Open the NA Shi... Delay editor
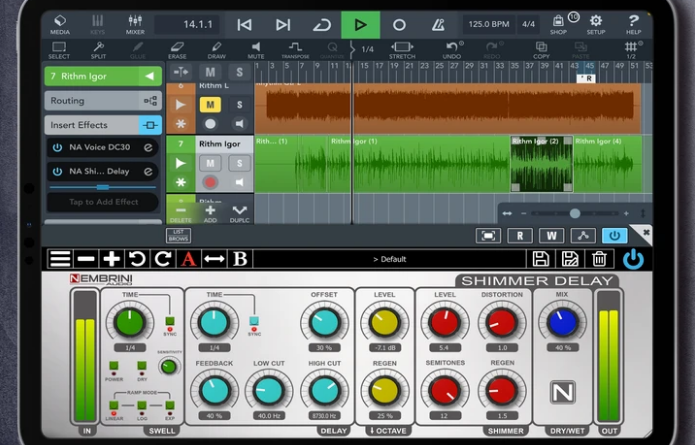 pyautogui.click(x=148, y=172)
